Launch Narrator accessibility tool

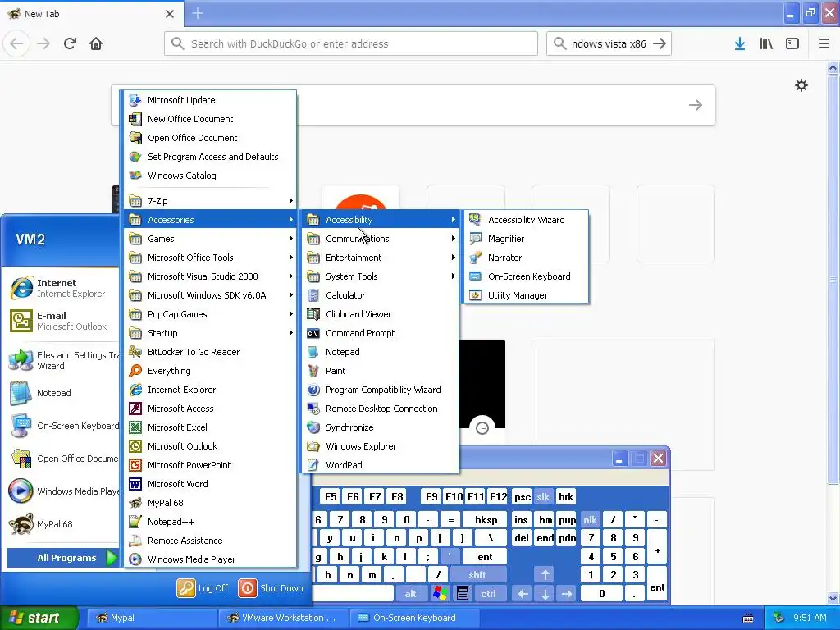pos(526,258)
